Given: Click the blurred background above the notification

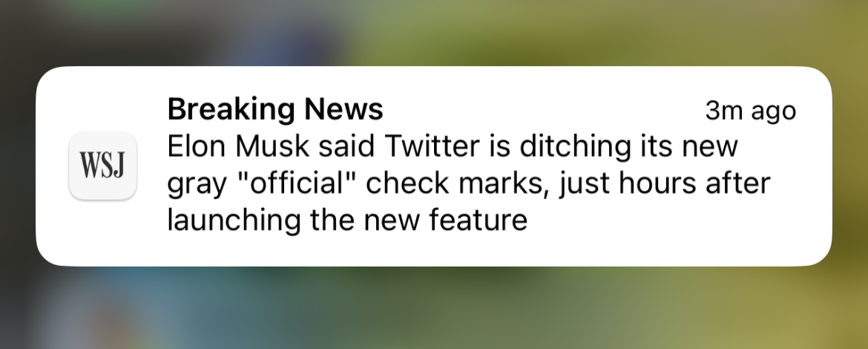Looking at the screenshot, I should coord(434,33).
